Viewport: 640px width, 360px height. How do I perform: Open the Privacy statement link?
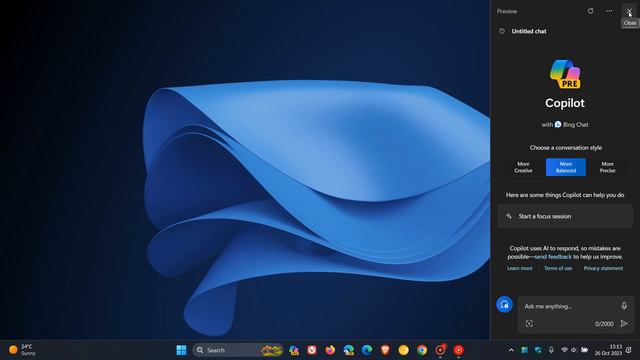(603, 268)
